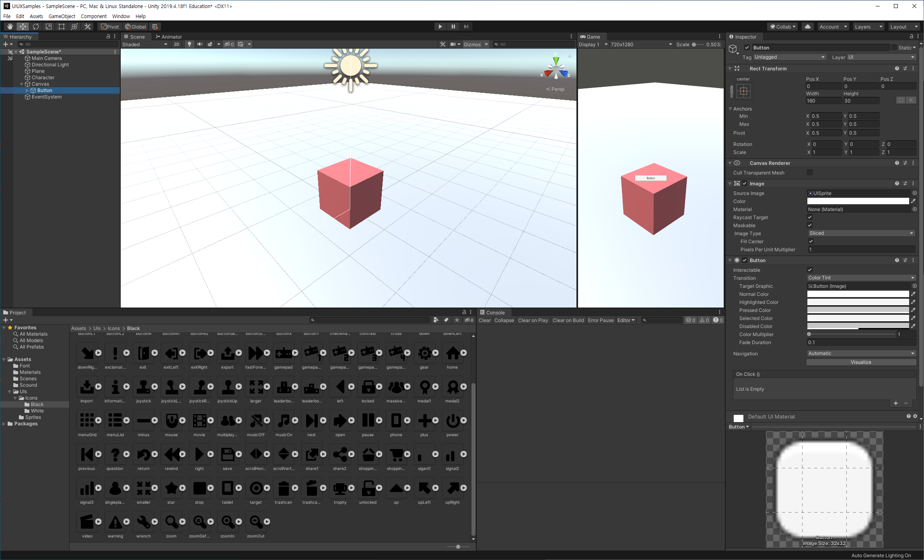
Task: Select the Rotate tool
Action: point(36,27)
